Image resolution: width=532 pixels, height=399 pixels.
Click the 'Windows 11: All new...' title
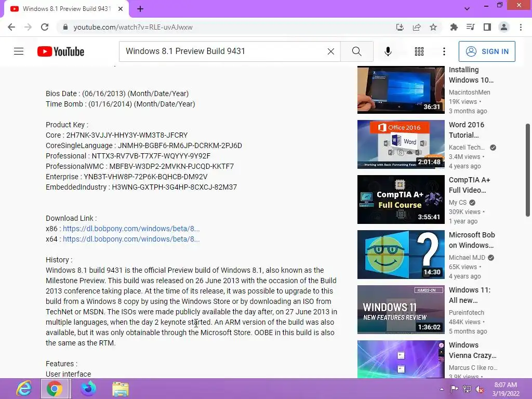[x=470, y=295]
